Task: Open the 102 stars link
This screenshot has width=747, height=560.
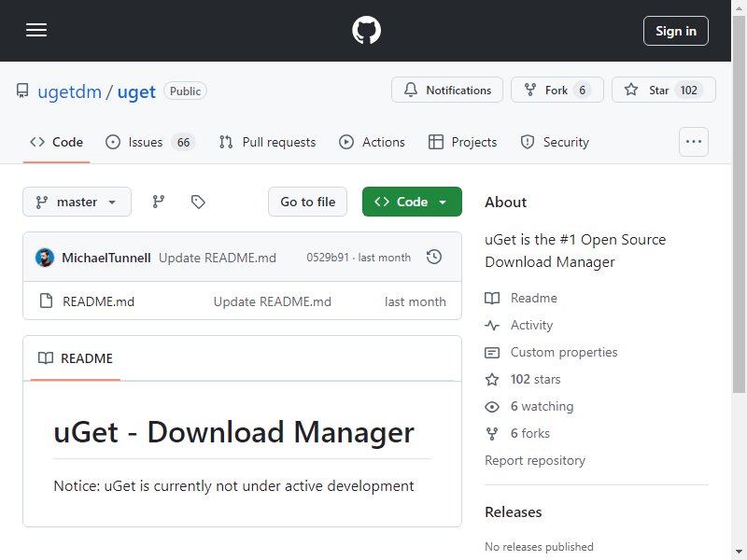Action: [x=535, y=380]
